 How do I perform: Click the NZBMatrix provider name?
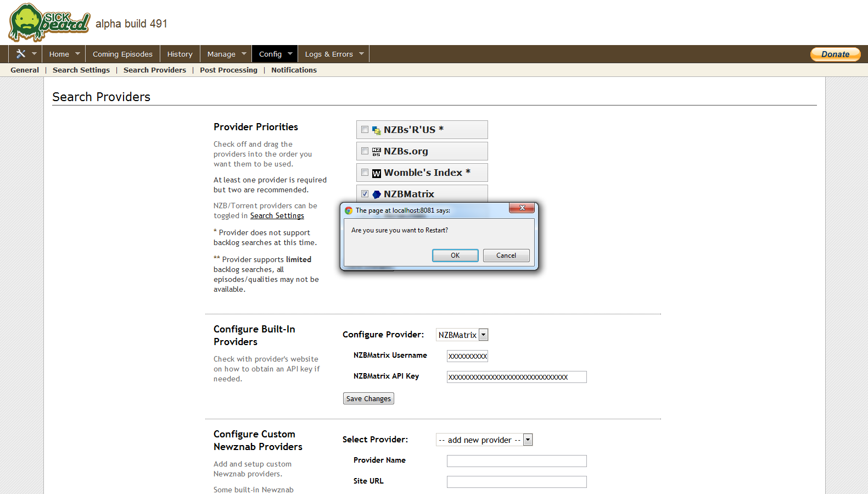click(409, 194)
